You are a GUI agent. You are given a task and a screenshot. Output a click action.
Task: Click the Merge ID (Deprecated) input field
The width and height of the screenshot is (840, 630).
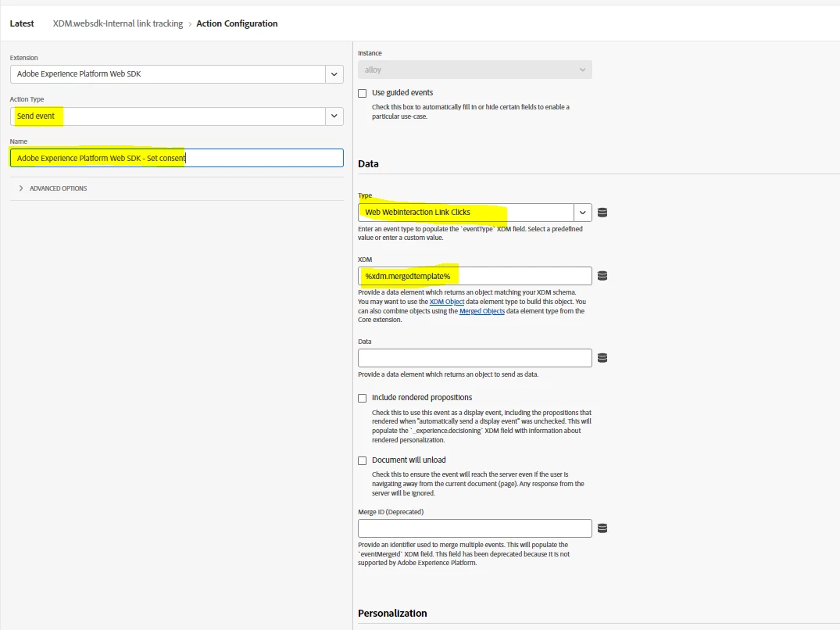point(474,528)
